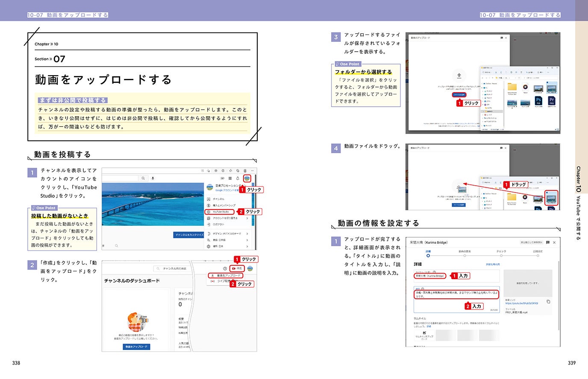The image size is (588, 379).
Task: Copy the video link using the clipboard icon
Action: coord(548,302)
